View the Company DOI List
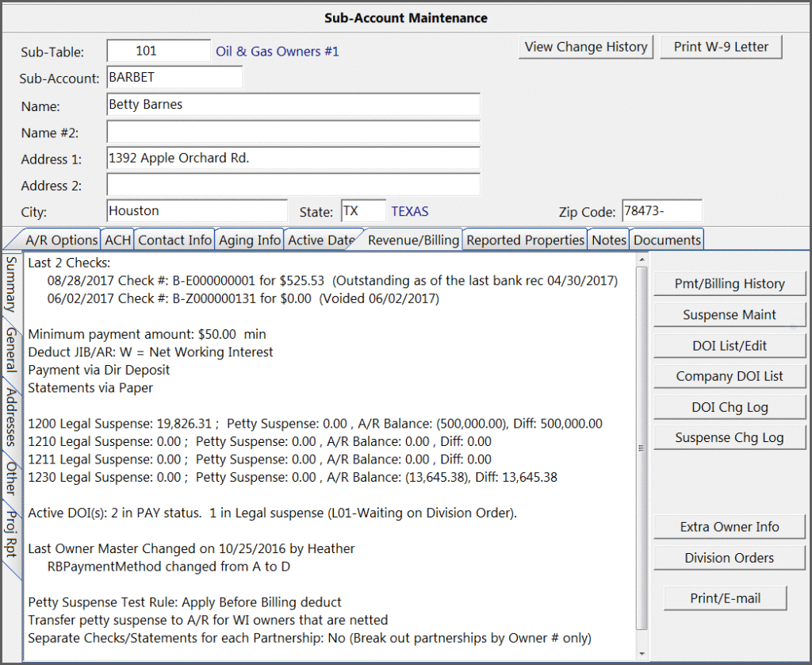This screenshot has width=812, height=665. (729, 375)
